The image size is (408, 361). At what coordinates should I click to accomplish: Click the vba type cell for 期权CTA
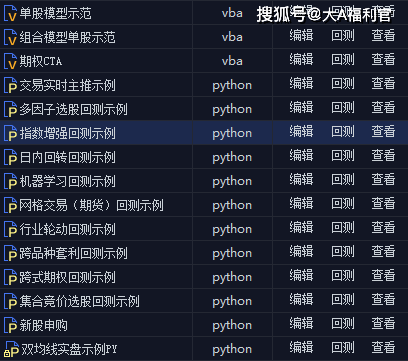coord(232,61)
